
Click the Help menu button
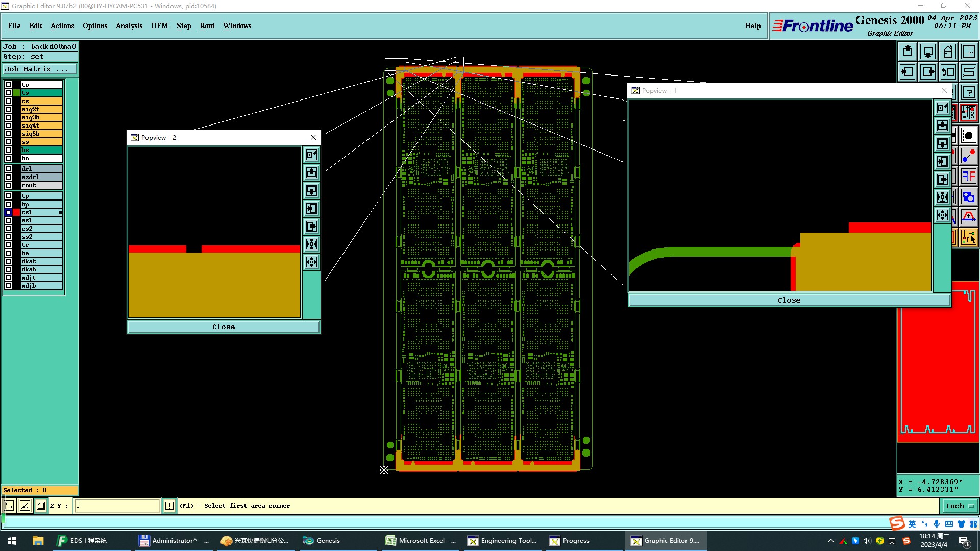752,26
